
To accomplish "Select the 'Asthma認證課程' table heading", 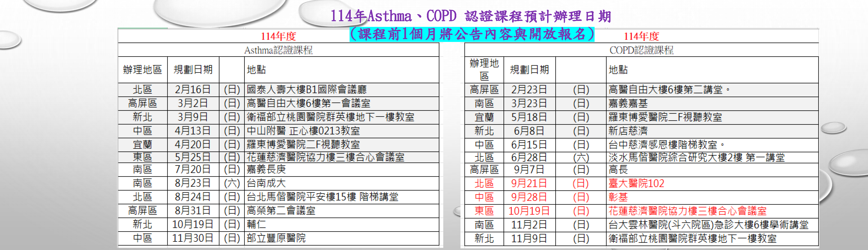I will pos(278,50).
